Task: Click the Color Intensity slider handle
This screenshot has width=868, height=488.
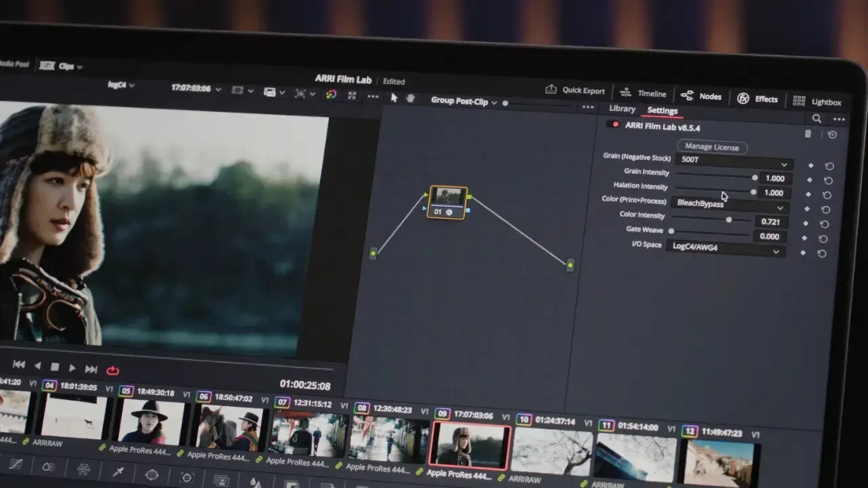Action: (729, 220)
